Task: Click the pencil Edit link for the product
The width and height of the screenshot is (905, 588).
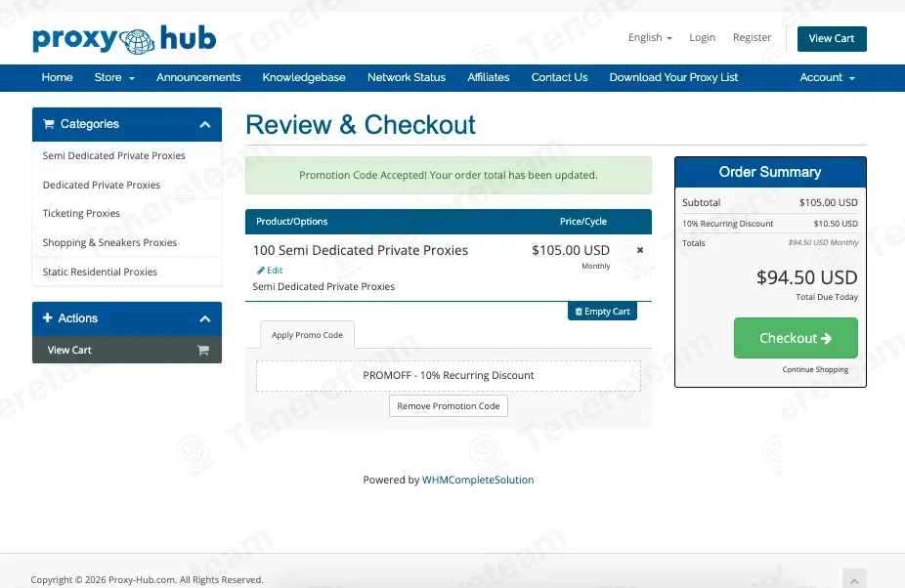Action: 270,270
